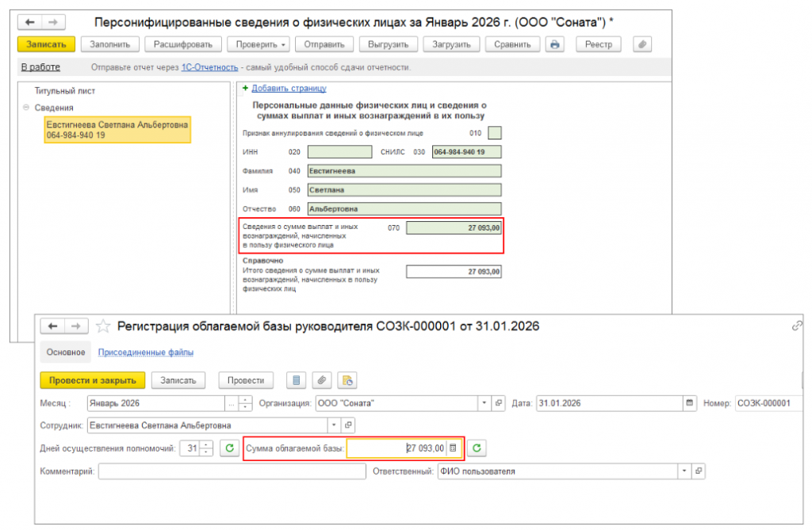Click the Заполнить button
This screenshot has height=530, width=812.
click(x=109, y=44)
